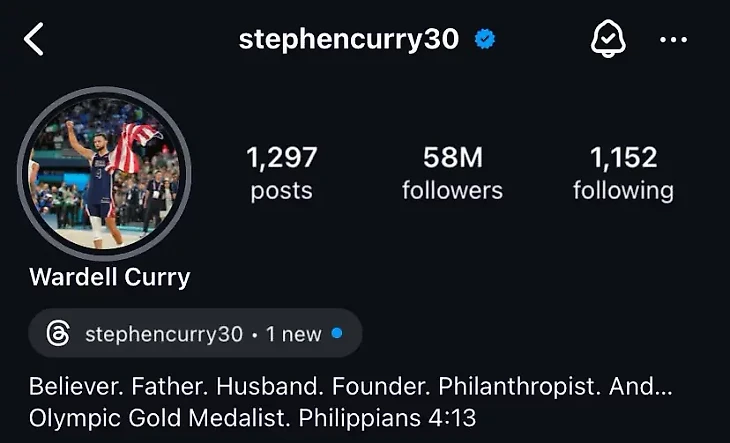Tap the "1 new" Threads label
Viewport: 730px width, 443px height.
pos(293,334)
